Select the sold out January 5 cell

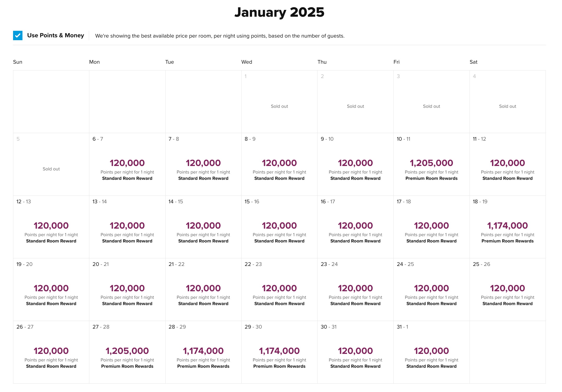(51, 164)
